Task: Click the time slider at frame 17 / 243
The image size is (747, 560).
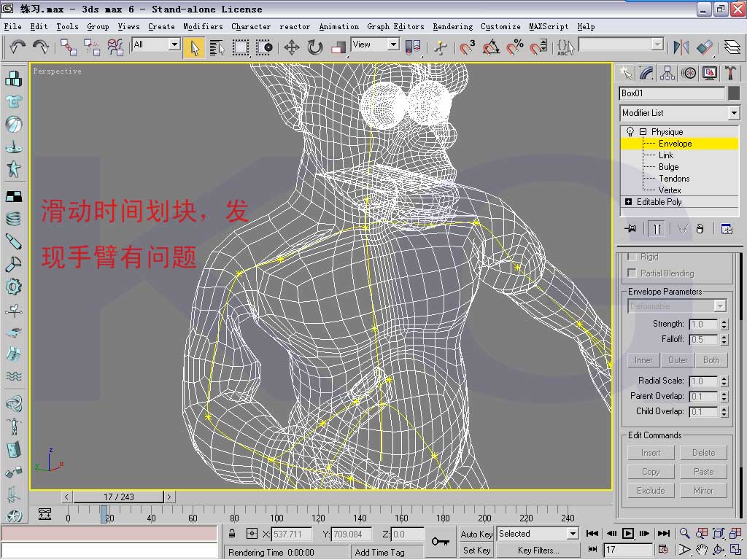Action: tap(119, 497)
